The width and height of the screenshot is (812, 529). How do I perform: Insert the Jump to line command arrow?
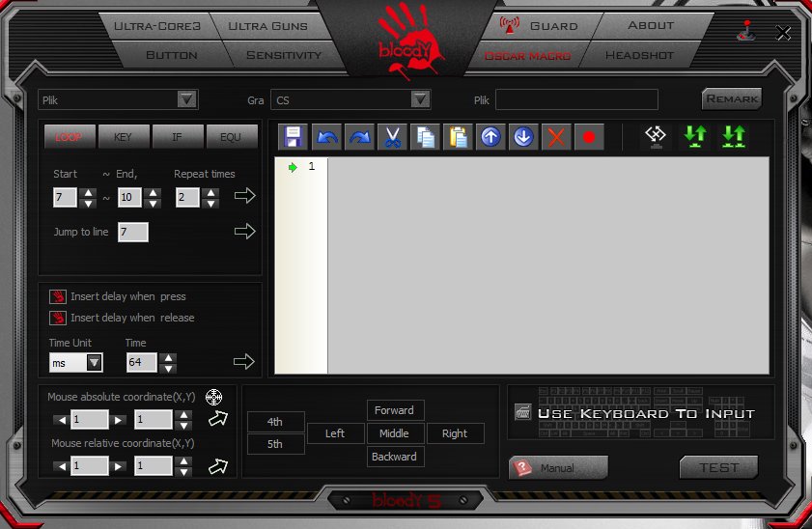245,231
